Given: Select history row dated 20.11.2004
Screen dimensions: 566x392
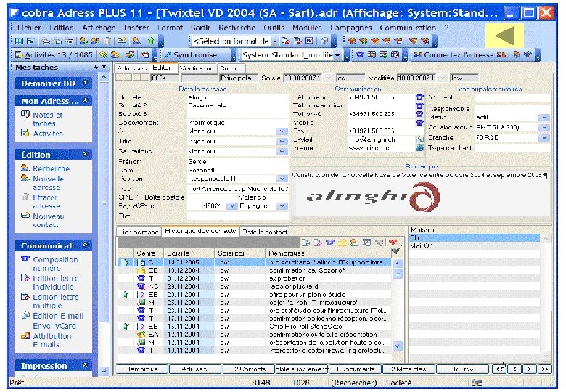Looking at the screenshot, I should coord(255,295).
